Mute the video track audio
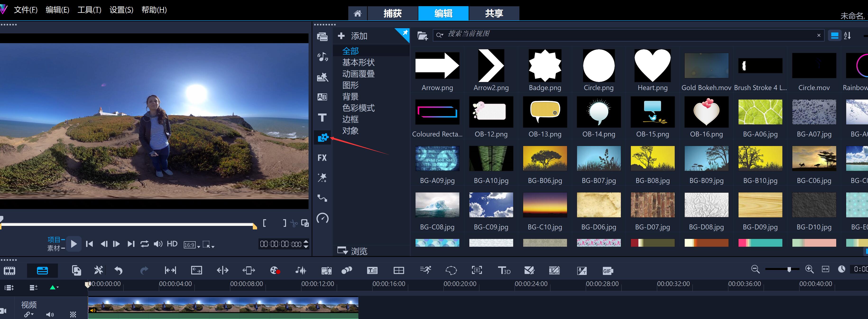The image size is (868, 319). point(50,314)
